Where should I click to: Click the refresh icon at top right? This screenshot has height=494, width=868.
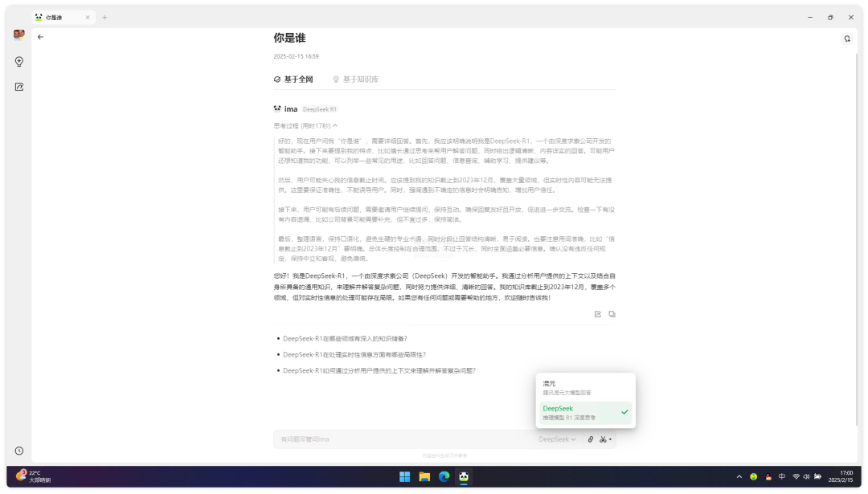[846, 39]
